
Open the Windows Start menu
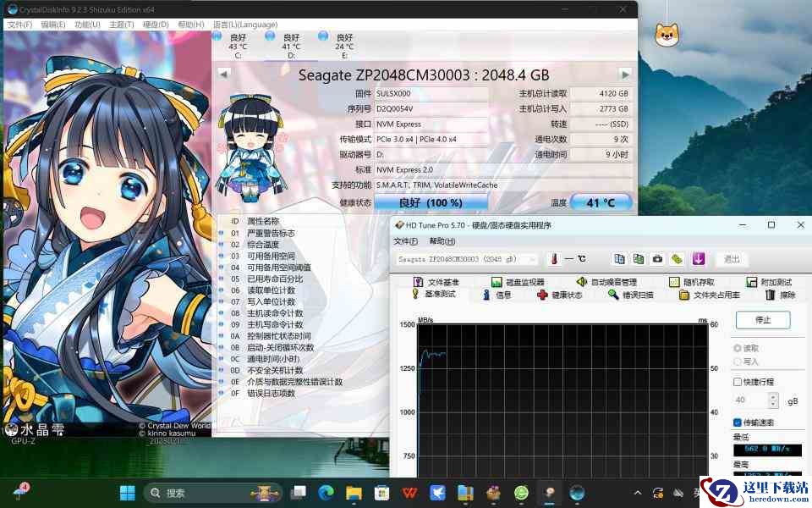click(x=128, y=493)
